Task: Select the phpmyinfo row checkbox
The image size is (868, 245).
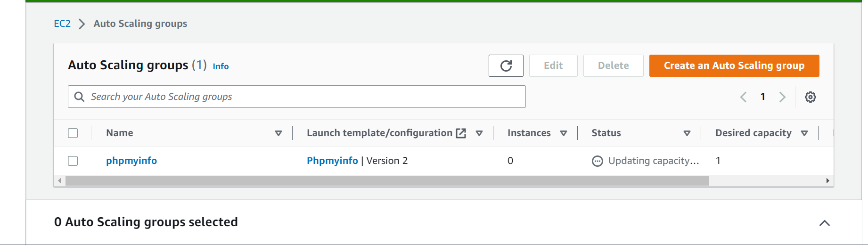Action: tap(73, 161)
